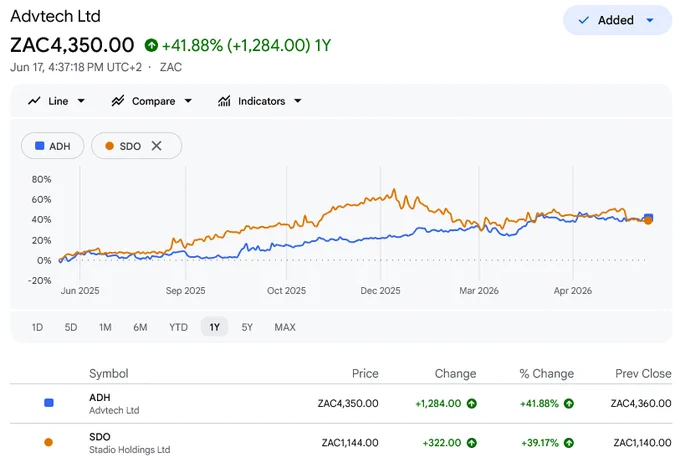
Task: Click the orange dot in SDO chart chip
Action: coord(109,146)
